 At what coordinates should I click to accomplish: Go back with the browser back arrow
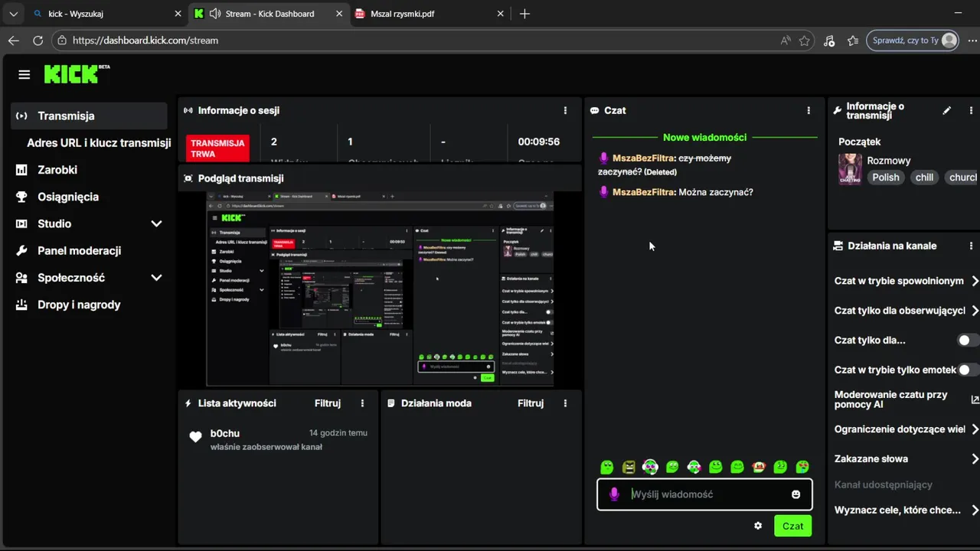pyautogui.click(x=14, y=41)
